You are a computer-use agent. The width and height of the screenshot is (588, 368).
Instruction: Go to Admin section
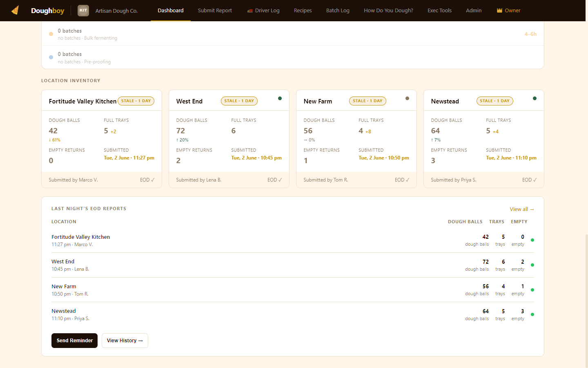tap(474, 11)
